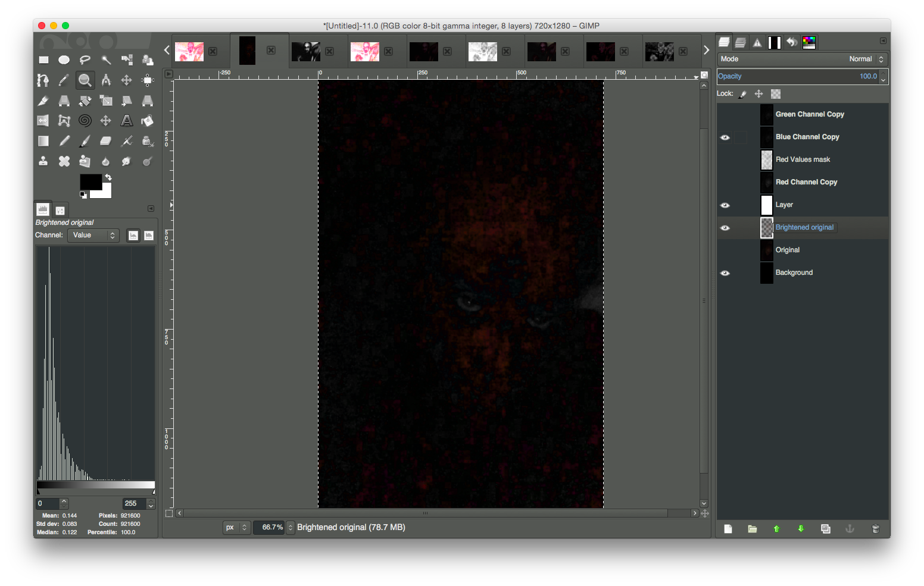924x586 pixels.
Task: Switch to the Channels tab
Action: tap(741, 42)
